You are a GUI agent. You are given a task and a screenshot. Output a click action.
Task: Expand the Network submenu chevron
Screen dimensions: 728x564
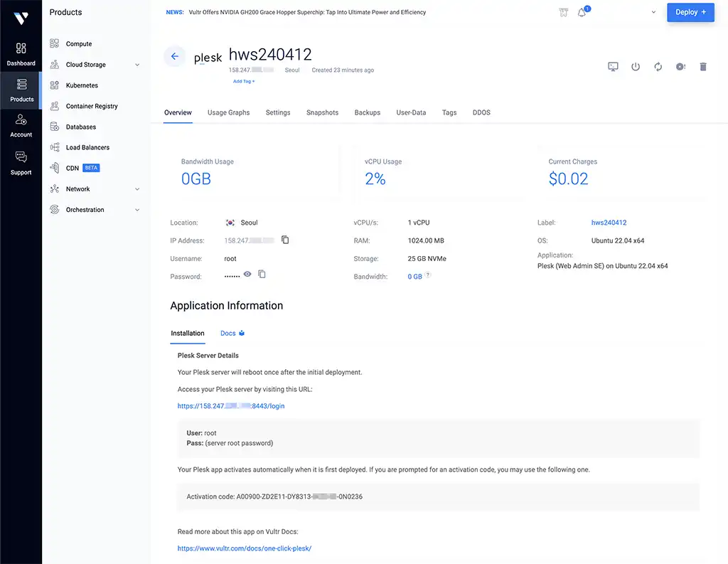(x=137, y=189)
